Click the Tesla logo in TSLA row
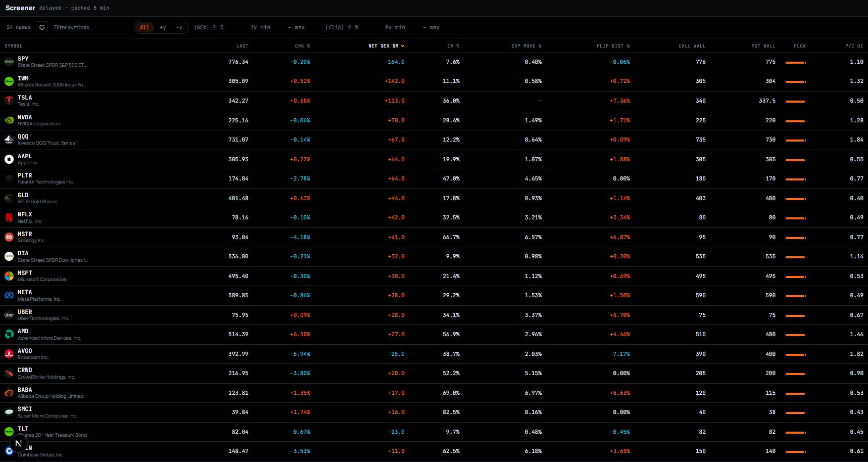 [9, 101]
